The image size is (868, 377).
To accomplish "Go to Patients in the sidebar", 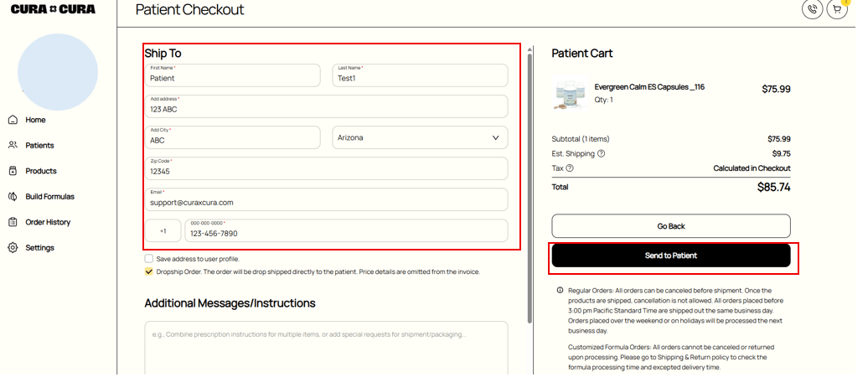I will click(x=39, y=146).
